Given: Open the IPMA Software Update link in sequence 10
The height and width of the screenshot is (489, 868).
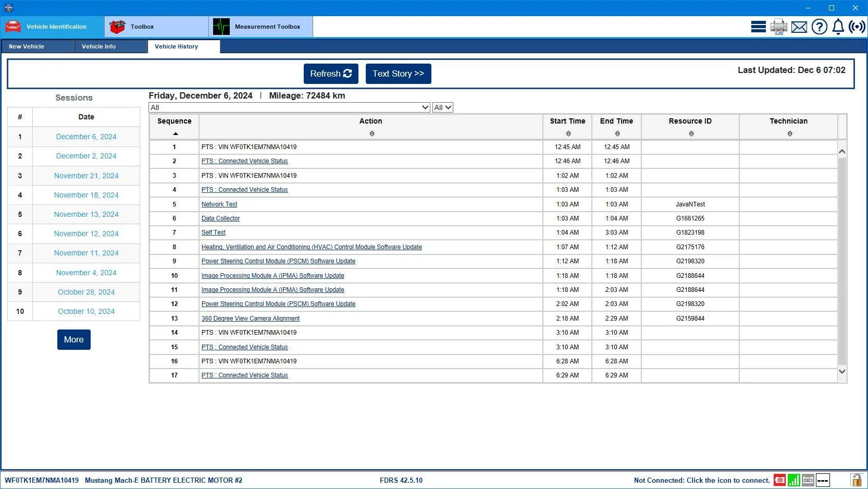Looking at the screenshot, I should (273, 276).
